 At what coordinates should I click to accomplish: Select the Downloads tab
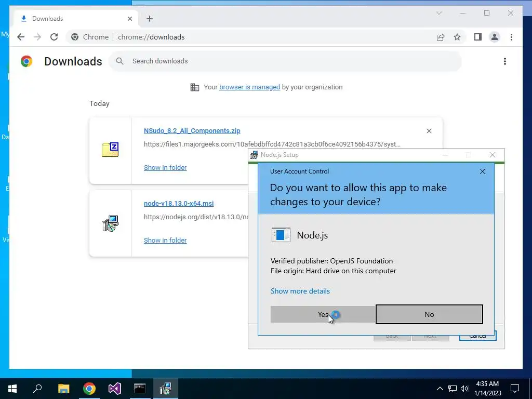point(76,19)
